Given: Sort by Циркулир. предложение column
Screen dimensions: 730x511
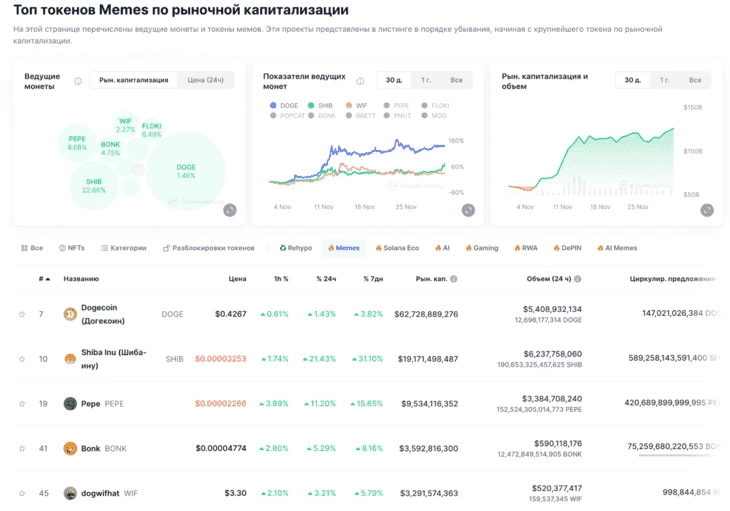Looking at the screenshot, I should click(x=672, y=279).
